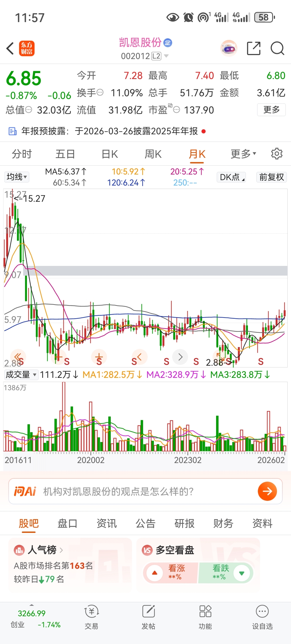Open the 成交量 indicator dropdown
291x644 pixels.
(x=21, y=375)
